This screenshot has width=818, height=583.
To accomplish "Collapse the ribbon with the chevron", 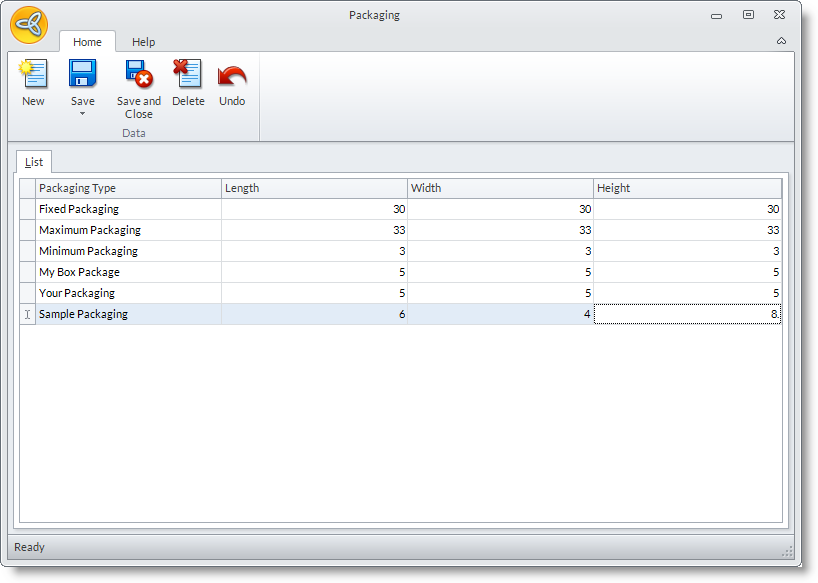I will pos(781,41).
